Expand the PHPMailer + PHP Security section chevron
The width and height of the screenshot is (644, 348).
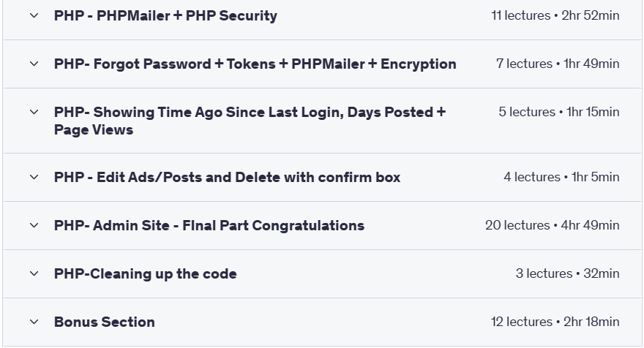point(34,15)
